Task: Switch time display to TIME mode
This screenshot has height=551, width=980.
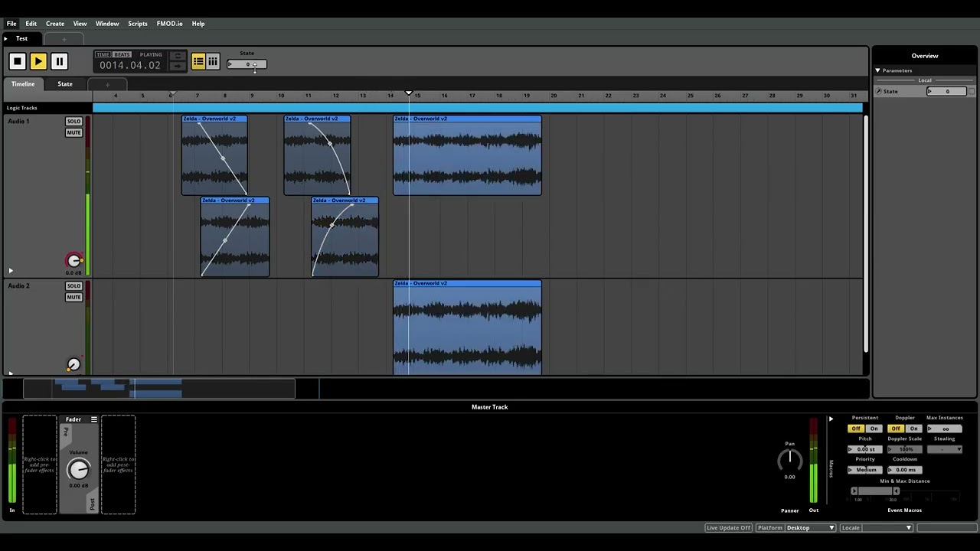Action: click(103, 55)
